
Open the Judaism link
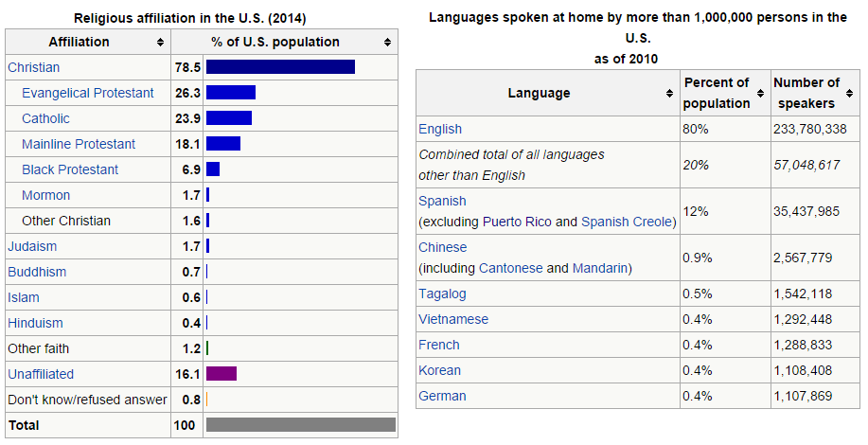[x=32, y=246]
